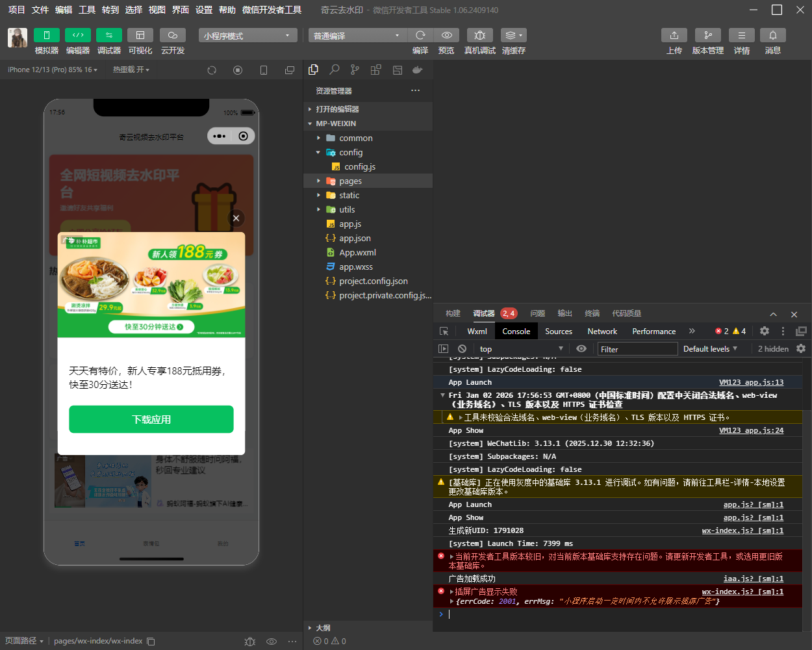
Task: Toggle the Debugger panel button
Action: pos(108,35)
